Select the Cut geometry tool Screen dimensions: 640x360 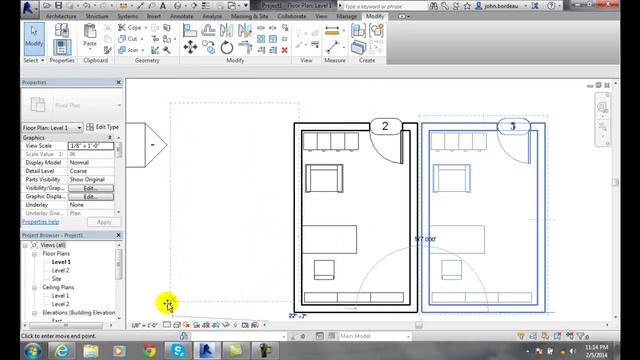pos(128,39)
